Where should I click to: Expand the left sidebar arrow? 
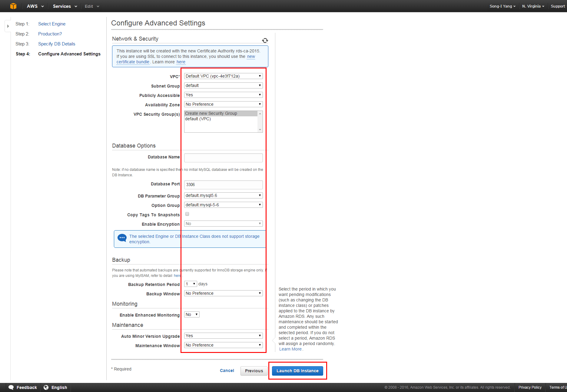point(8,26)
